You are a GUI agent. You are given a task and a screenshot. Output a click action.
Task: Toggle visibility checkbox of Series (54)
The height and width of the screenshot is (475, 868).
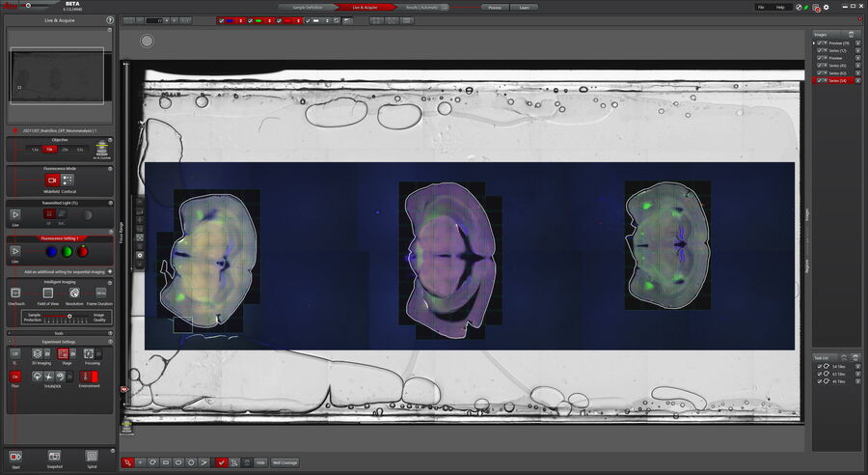820,81
